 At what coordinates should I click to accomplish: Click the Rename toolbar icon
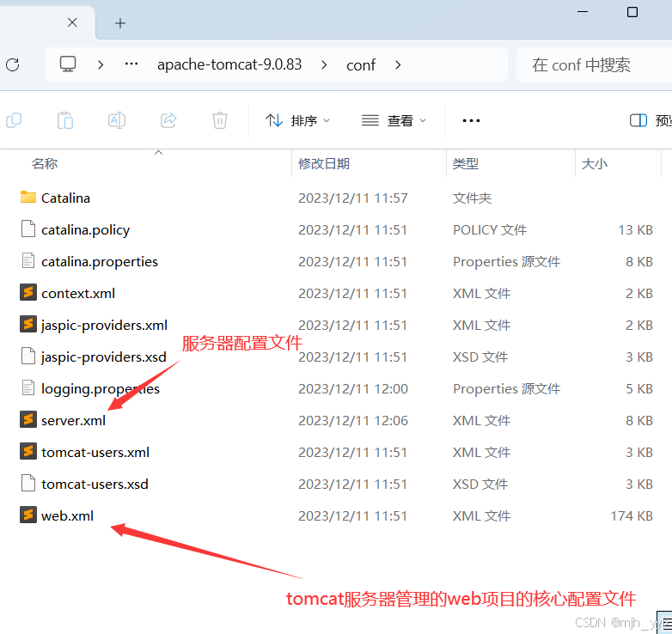coord(117,120)
